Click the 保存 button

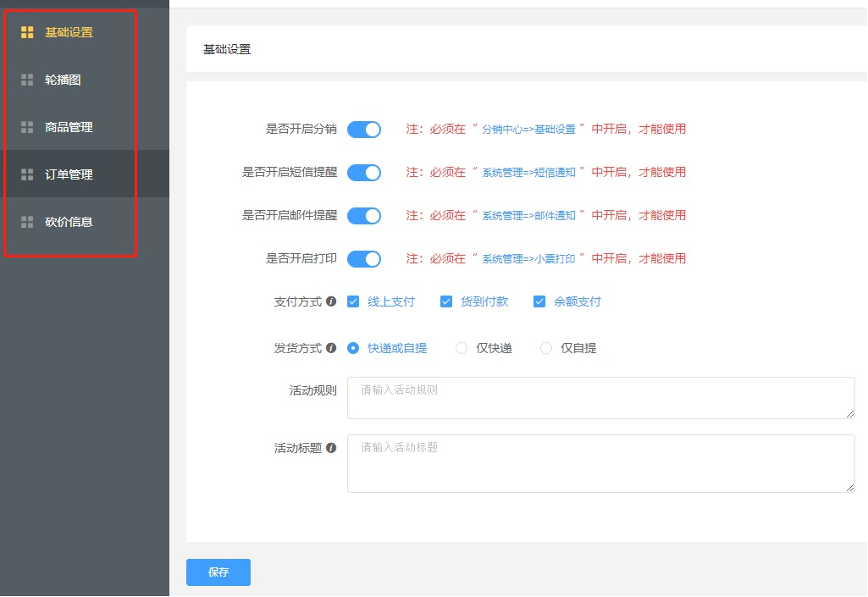218,572
